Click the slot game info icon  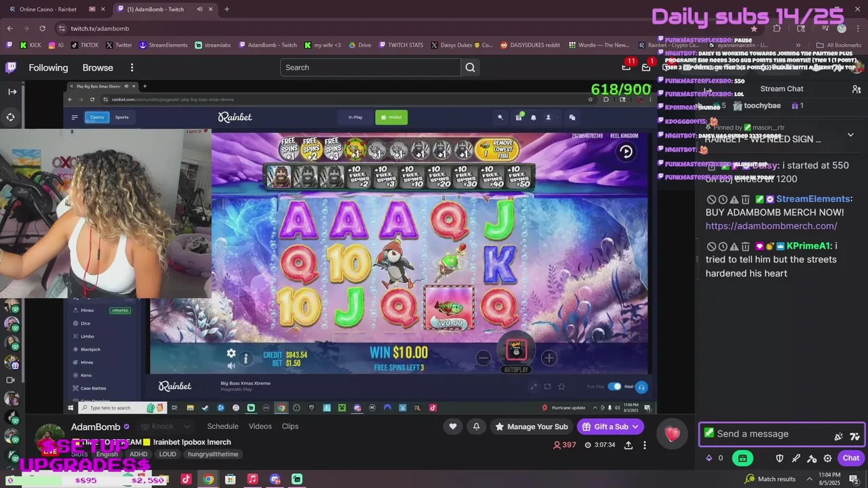coord(246,359)
